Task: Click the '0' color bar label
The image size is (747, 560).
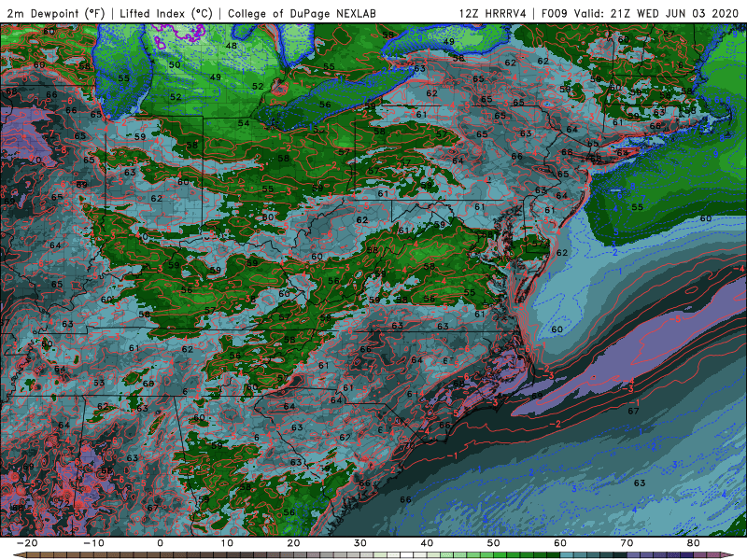Action: pyautogui.click(x=160, y=543)
